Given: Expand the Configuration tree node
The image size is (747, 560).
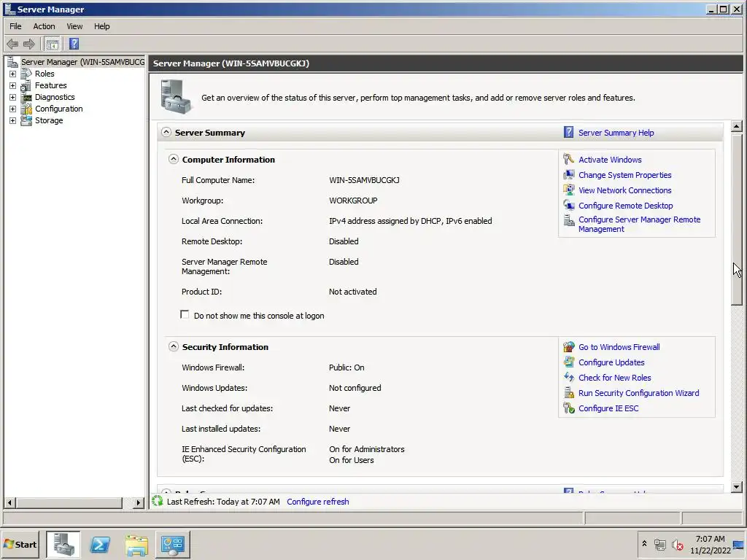Looking at the screenshot, I should (x=13, y=109).
